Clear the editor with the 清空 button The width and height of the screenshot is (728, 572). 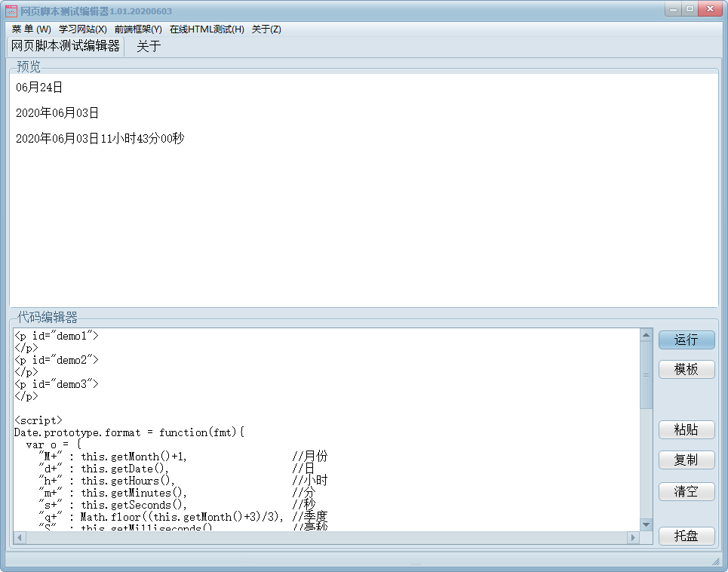point(686,492)
